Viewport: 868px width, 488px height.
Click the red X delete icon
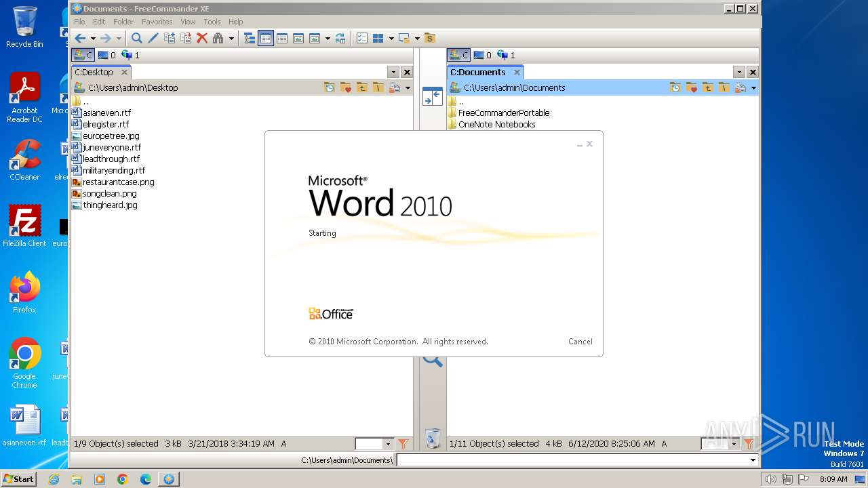202,39
